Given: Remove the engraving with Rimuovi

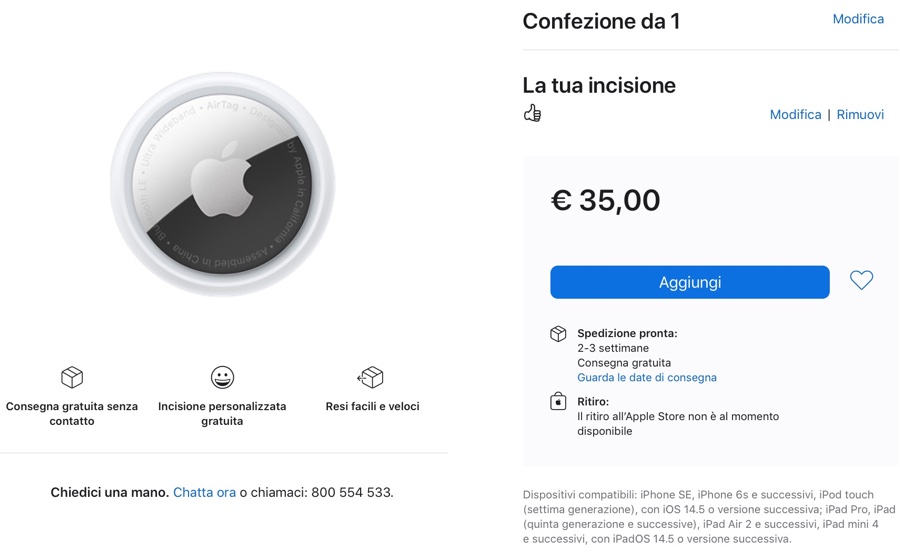Looking at the screenshot, I should click(860, 115).
